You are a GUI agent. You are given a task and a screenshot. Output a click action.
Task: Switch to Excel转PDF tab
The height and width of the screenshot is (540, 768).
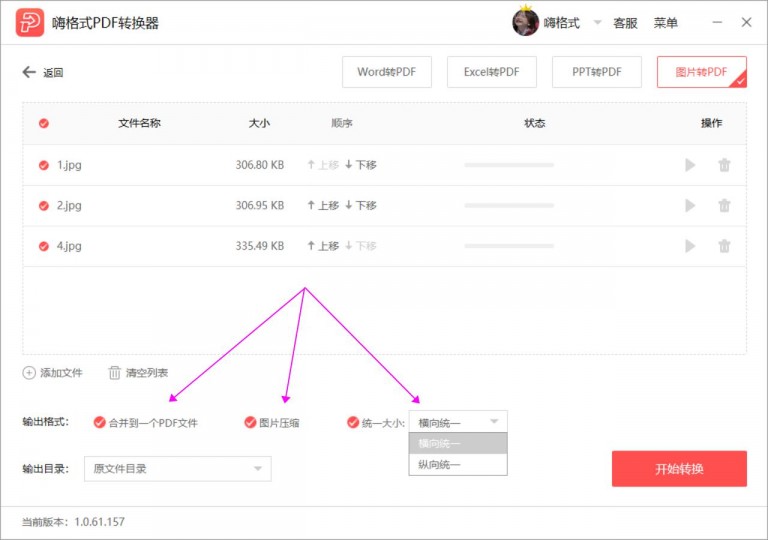(492, 72)
